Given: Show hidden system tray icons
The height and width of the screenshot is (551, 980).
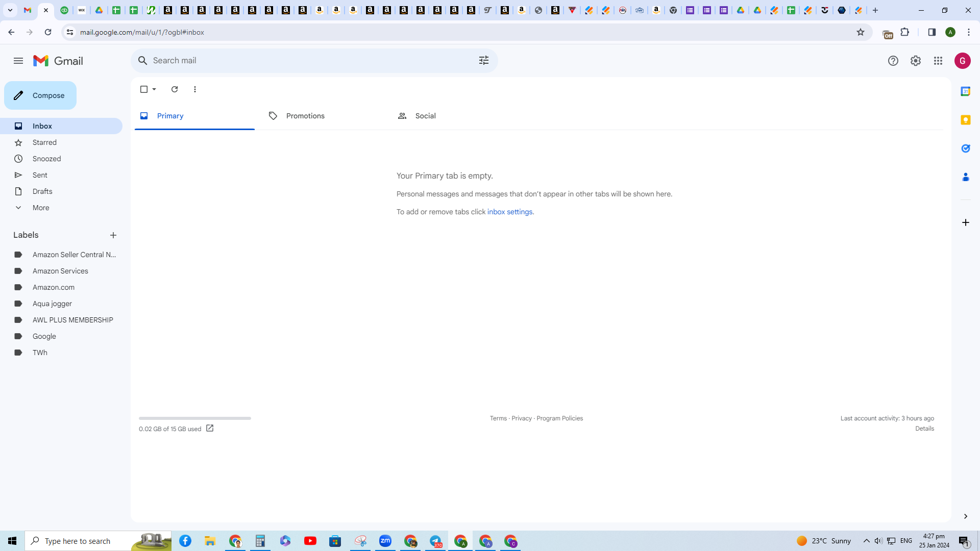Looking at the screenshot, I should tap(866, 541).
